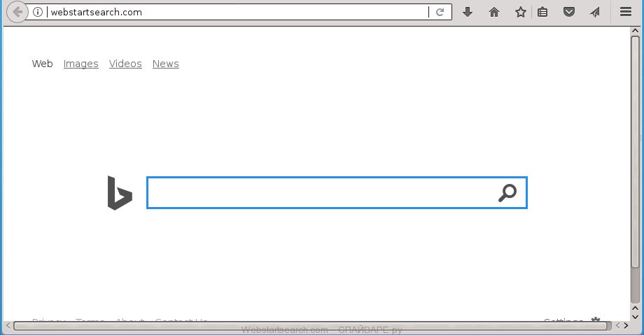644x335 pixels.
Task: Click the Bing logo
Action: 120,193
